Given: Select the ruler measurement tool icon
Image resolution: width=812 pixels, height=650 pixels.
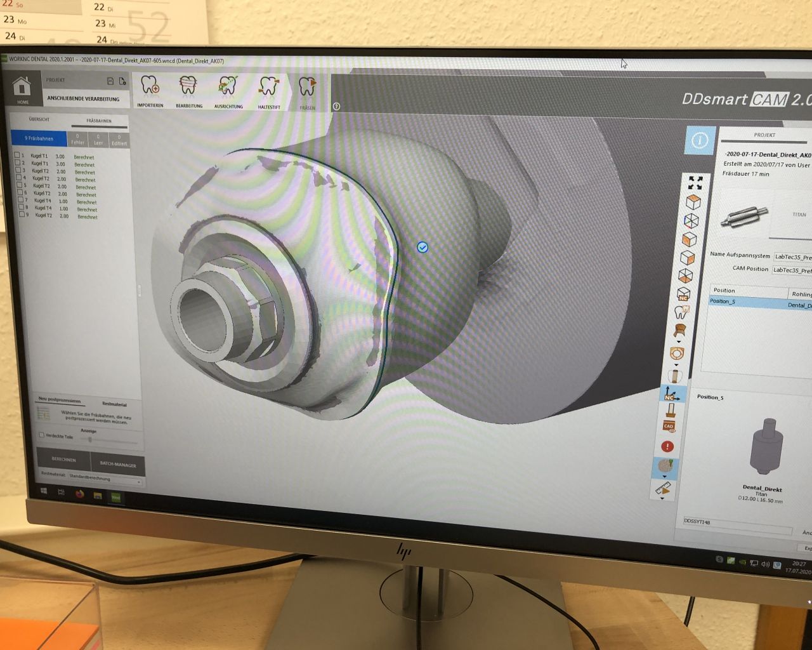Looking at the screenshot, I should [663, 488].
